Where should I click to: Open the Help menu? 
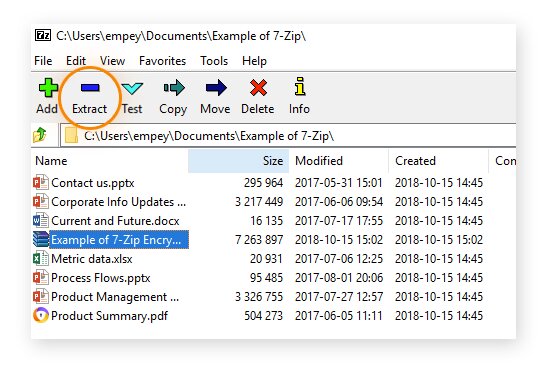[254, 61]
